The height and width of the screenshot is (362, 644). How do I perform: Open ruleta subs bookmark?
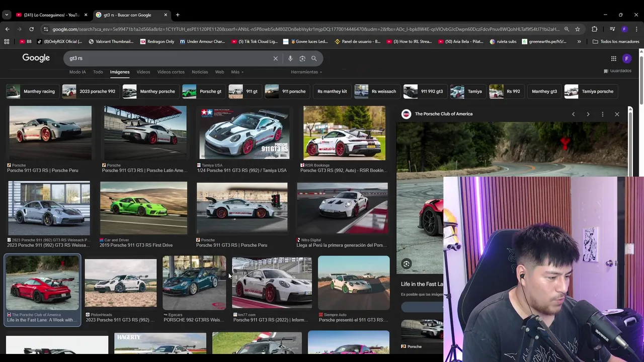point(503,41)
